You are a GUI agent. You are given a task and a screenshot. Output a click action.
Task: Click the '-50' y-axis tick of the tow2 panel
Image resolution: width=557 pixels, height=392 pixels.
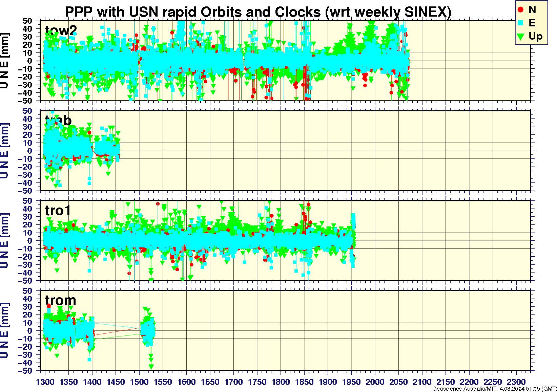[25, 101]
